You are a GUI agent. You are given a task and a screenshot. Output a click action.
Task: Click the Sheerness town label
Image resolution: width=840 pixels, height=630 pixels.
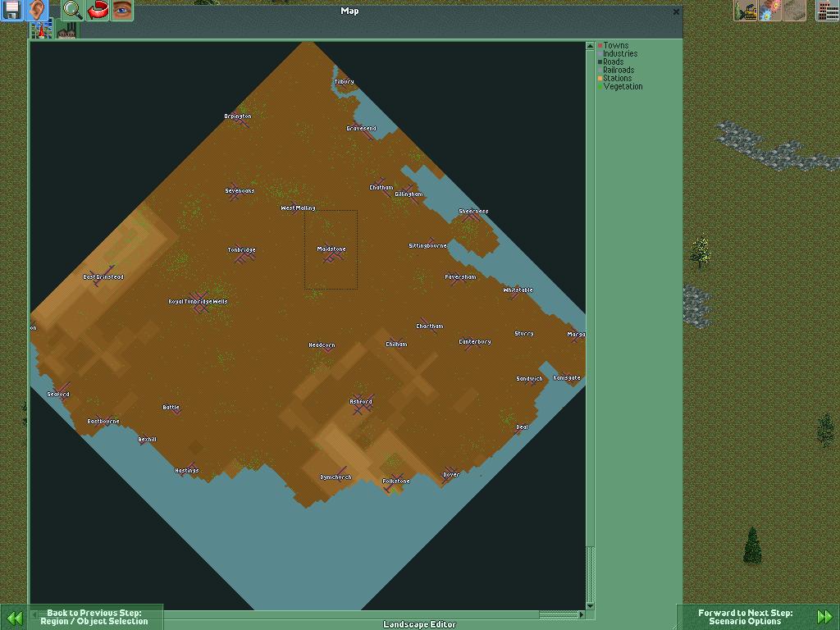click(x=473, y=211)
